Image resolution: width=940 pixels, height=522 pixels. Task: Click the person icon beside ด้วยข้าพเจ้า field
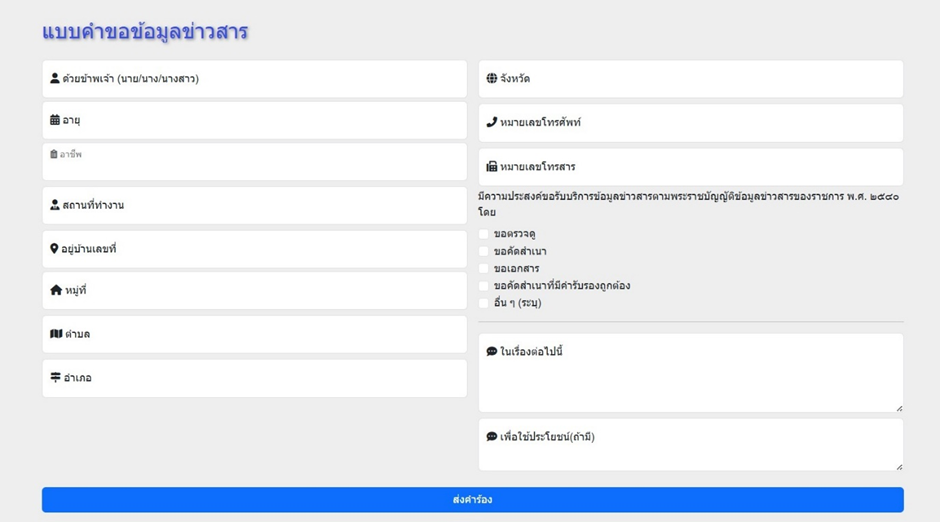55,79
